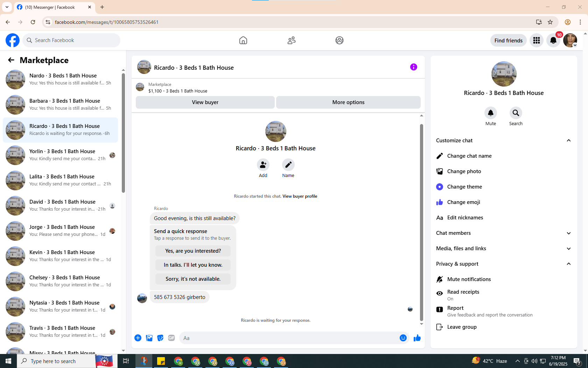Click the Mute bell icon in side panel

[x=491, y=113]
